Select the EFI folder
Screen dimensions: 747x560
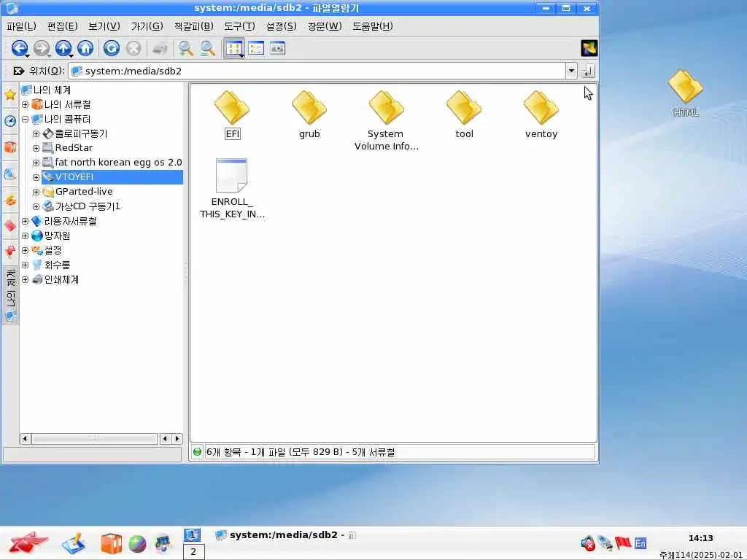[232, 114]
